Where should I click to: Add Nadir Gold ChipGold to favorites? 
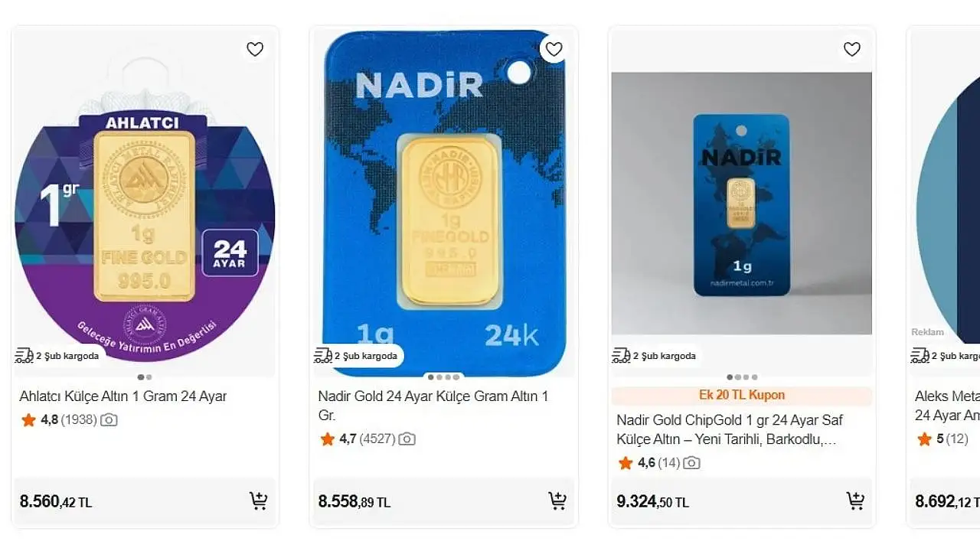click(851, 50)
